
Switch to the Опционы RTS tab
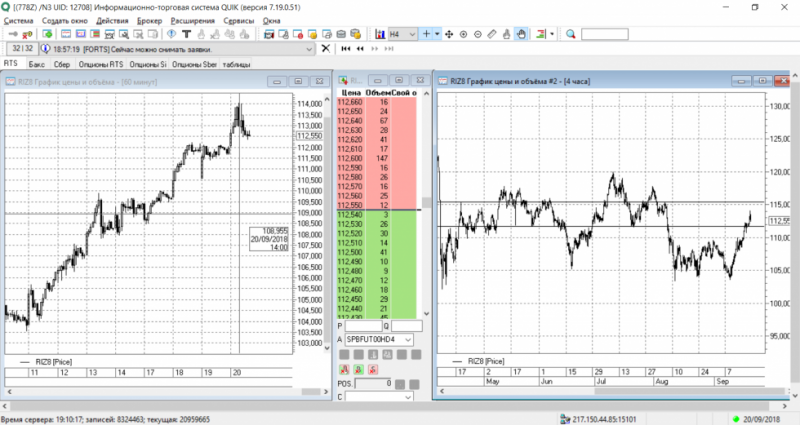(101, 64)
